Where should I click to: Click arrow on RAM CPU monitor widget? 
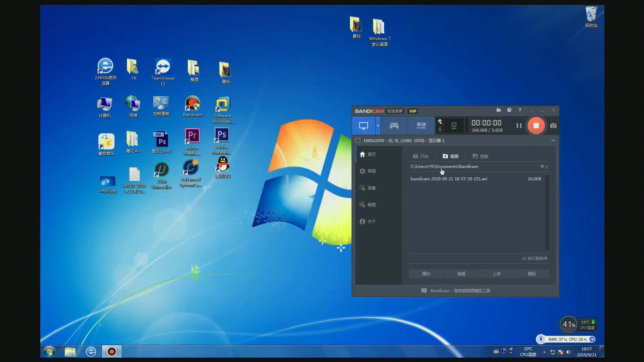(592, 339)
